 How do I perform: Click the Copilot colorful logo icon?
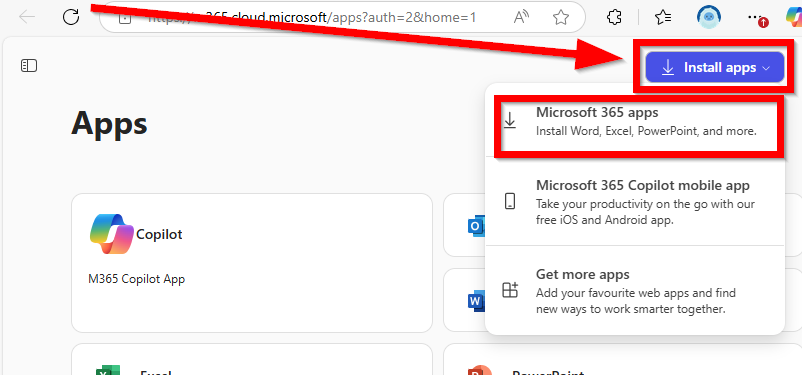pyautogui.click(x=112, y=234)
